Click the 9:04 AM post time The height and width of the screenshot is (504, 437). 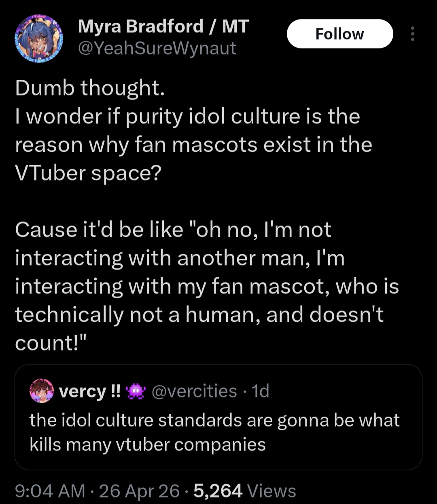click(x=50, y=491)
